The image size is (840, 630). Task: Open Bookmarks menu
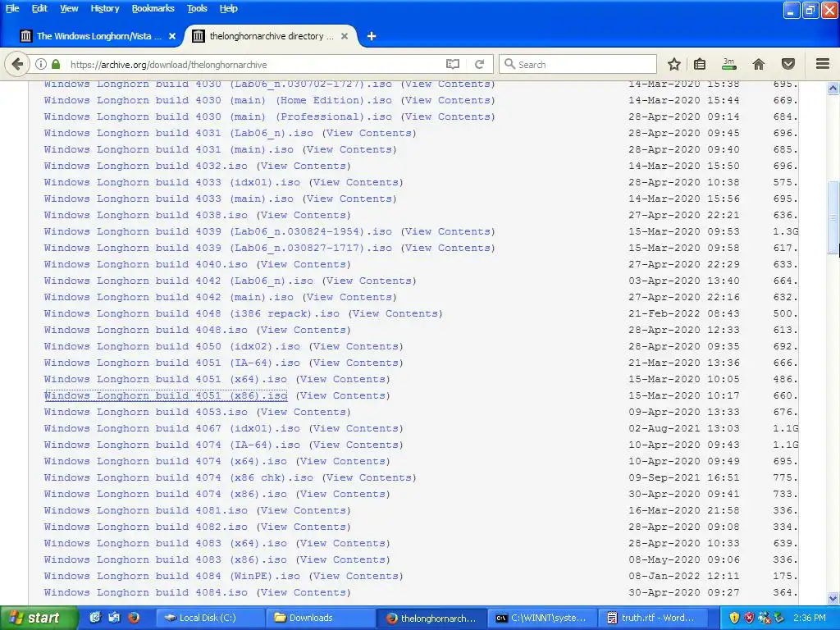point(153,8)
